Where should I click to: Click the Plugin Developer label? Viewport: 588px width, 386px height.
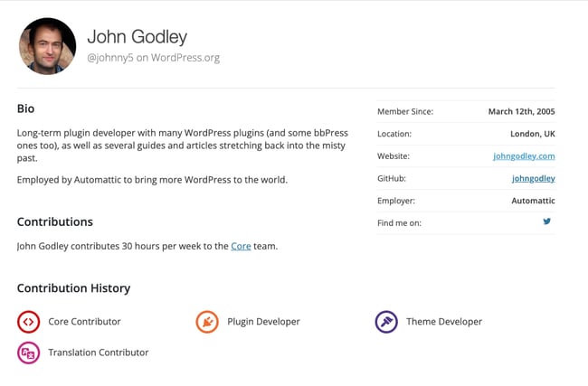pyautogui.click(x=263, y=321)
